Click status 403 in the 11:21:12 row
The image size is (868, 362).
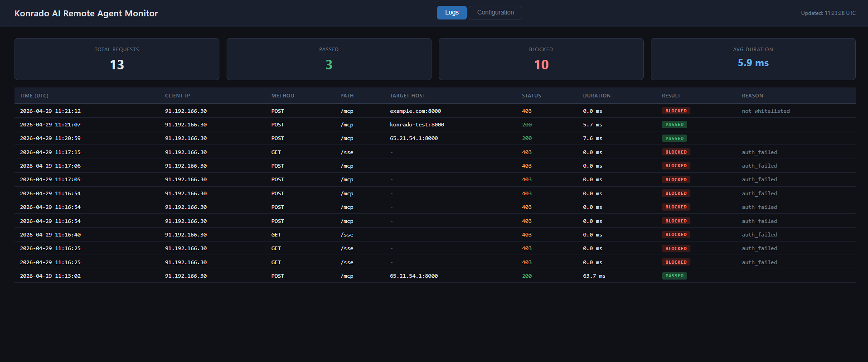(x=527, y=111)
